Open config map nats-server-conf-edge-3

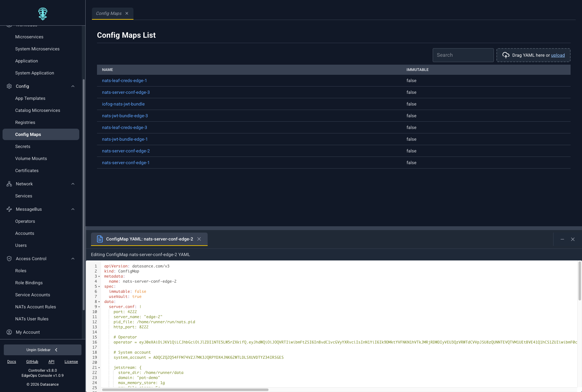[126, 92]
